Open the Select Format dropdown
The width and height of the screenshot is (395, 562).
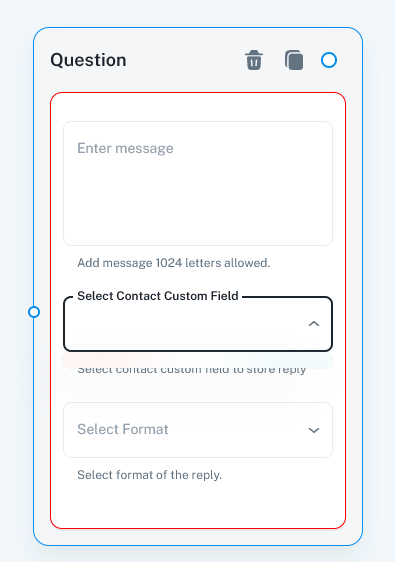(198, 430)
